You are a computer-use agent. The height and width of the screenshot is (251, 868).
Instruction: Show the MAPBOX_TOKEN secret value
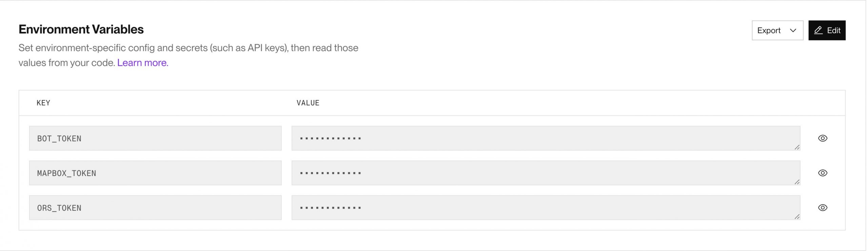(823, 173)
